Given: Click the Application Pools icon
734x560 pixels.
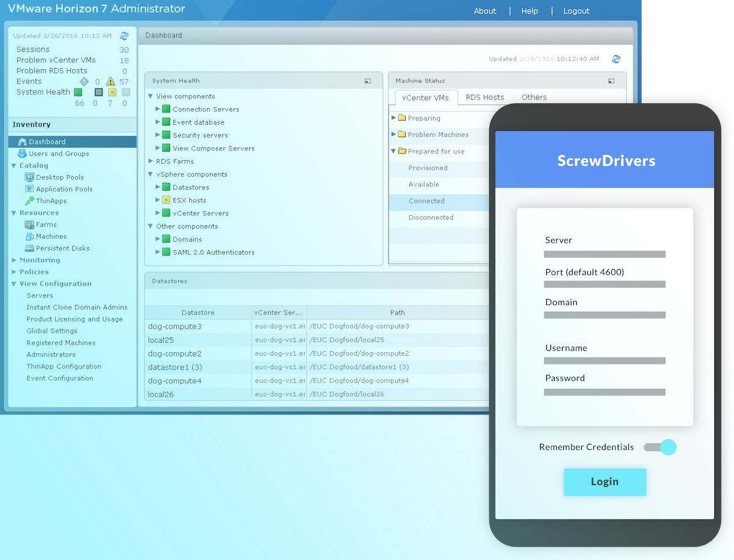Looking at the screenshot, I should click(29, 189).
